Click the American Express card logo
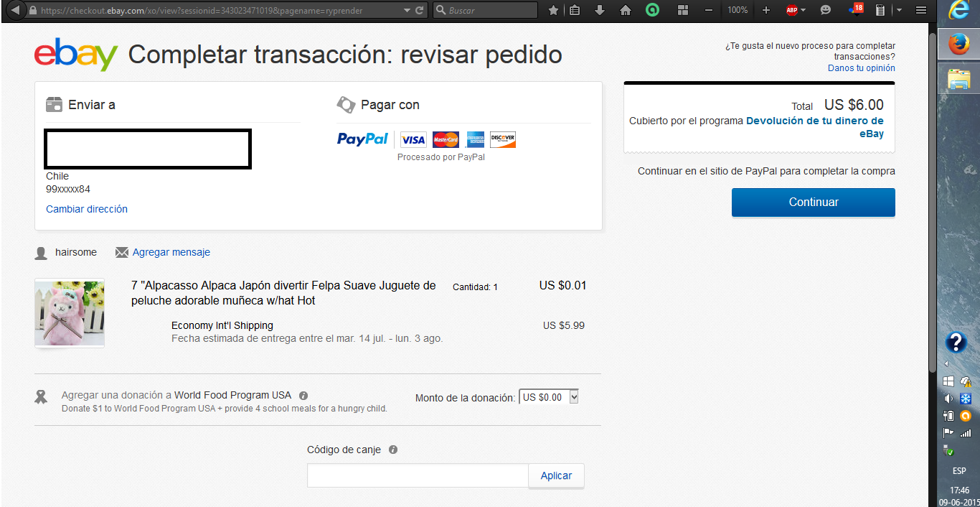Viewport: 980px width, 507px height. tap(475, 139)
